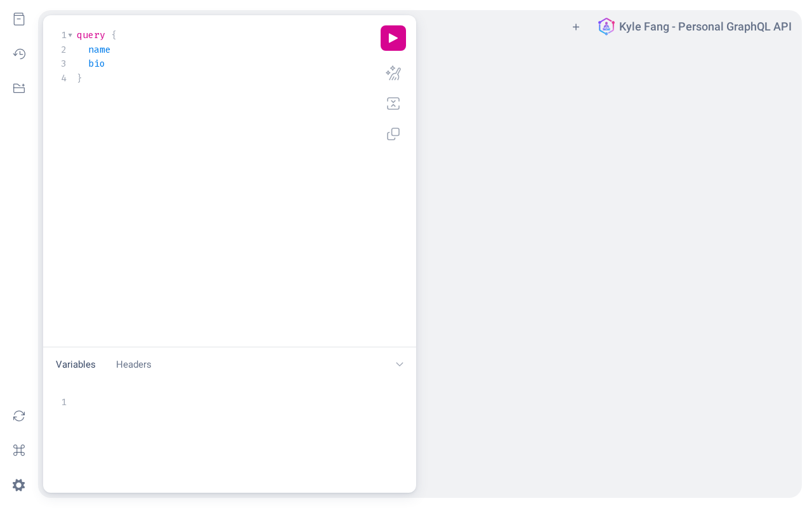812x508 pixels.
Task: Click the 'name' field in the query
Action: (99, 50)
